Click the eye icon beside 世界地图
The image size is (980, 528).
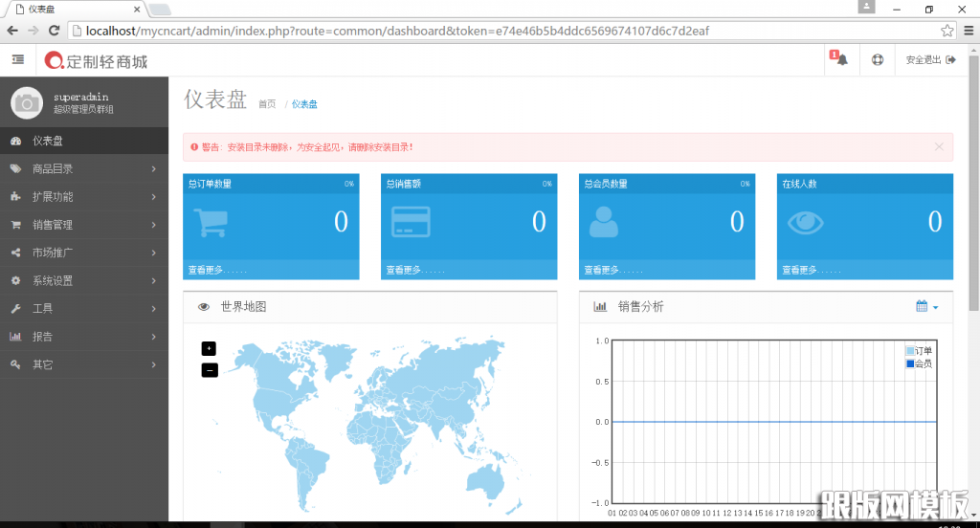(204, 307)
